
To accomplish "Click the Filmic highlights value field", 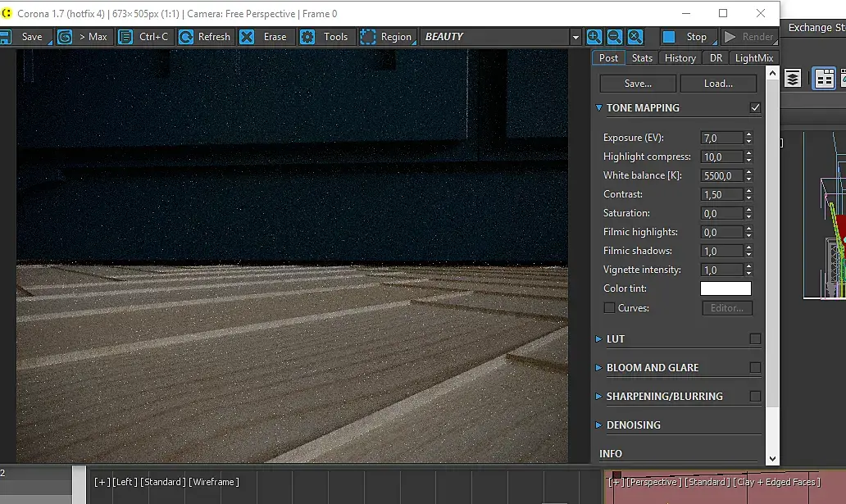I will [722, 233].
